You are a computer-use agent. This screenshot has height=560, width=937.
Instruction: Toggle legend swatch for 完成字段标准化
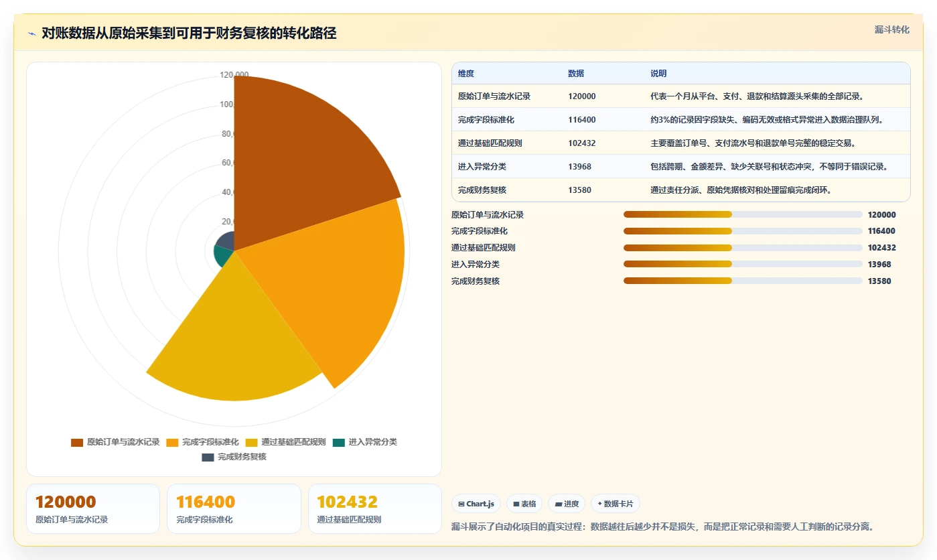coord(172,442)
